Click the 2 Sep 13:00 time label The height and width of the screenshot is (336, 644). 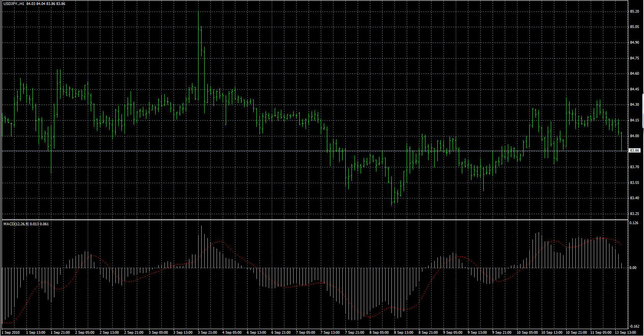[109, 333]
